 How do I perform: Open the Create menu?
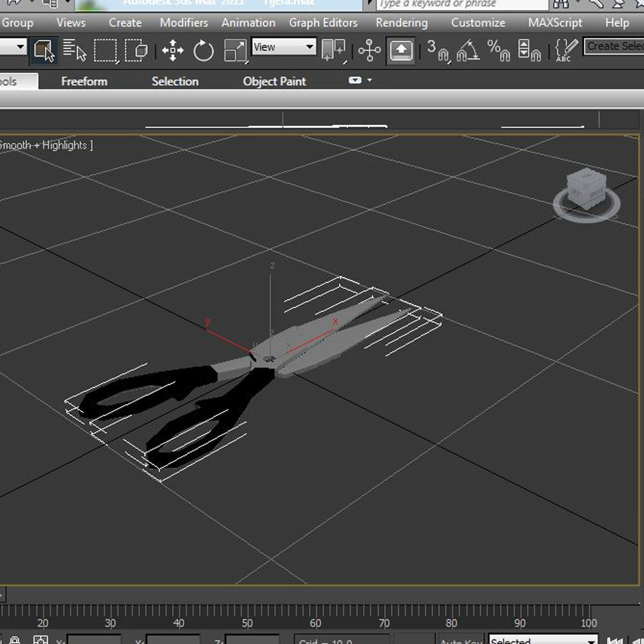125,23
